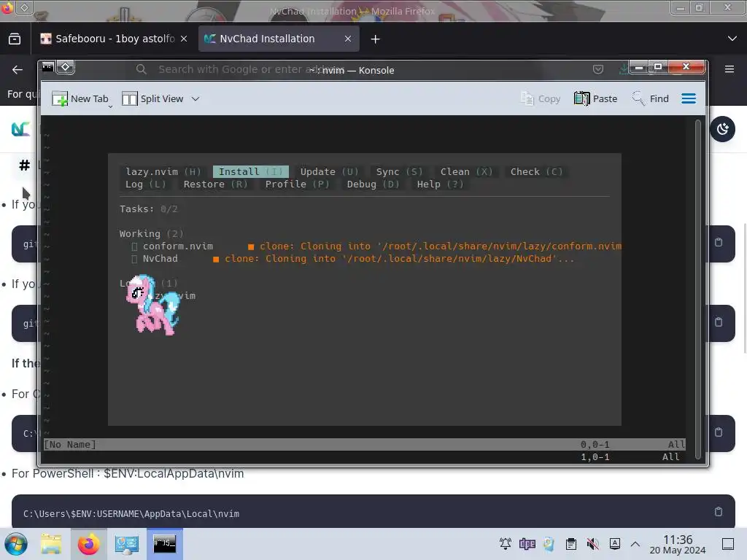
Task: Open Restore (R) in lazy.nvim
Action: [x=215, y=184]
